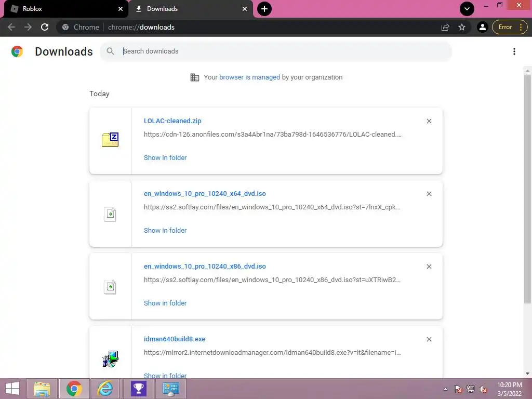The image size is (532, 399).
Task: Click the LOLAC-cleaned.zip anonfiles URL
Action: pyautogui.click(x=272, y=135)
